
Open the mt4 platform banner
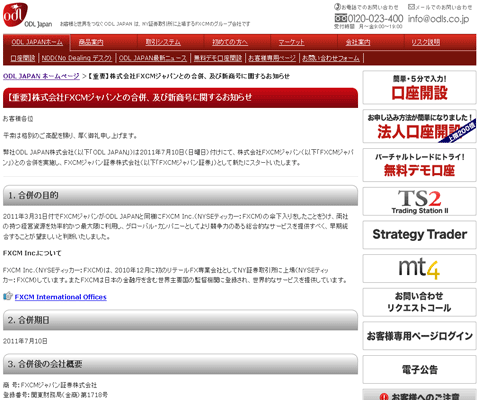[419, 268]
